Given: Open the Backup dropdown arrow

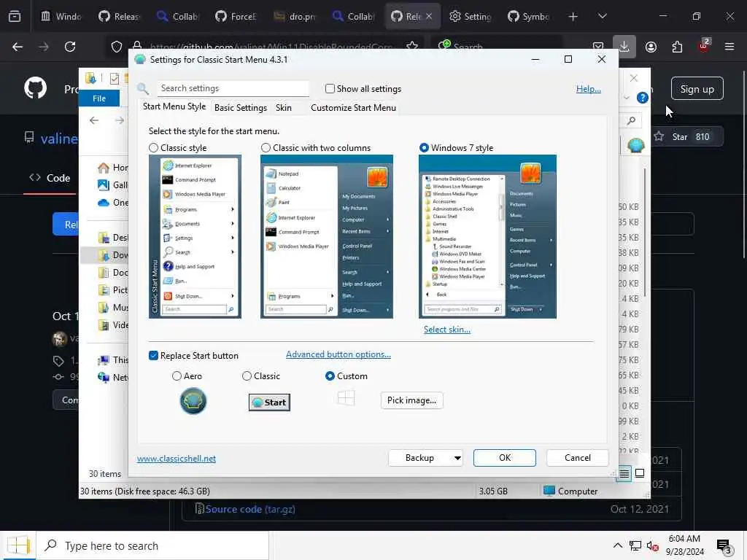Looking at the screenshot, I should [x=457, y=458].
